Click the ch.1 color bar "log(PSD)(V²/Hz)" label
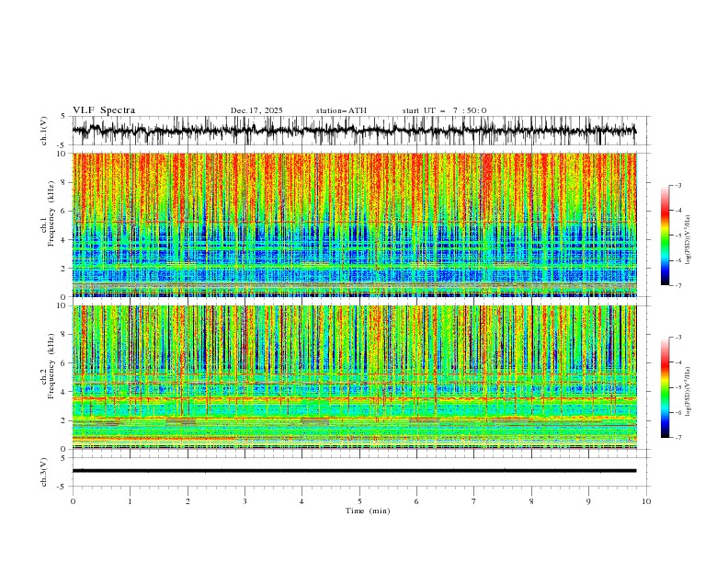Image resolution: width=728 pixels, height=563 pixels. pyautogui.click(x=688, y=240)
